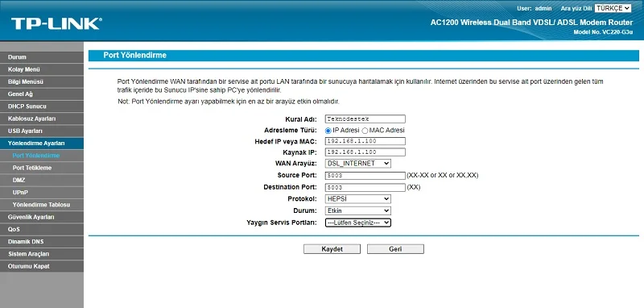Screen dimensions: 644x308
Task: Open the Ara yüz Dili language dropdown
Action: pos(613,8)
